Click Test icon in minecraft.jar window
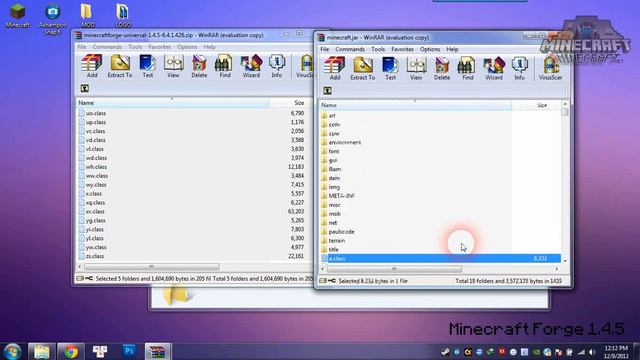This screenshot has width=640, height=360. (390, 68)
